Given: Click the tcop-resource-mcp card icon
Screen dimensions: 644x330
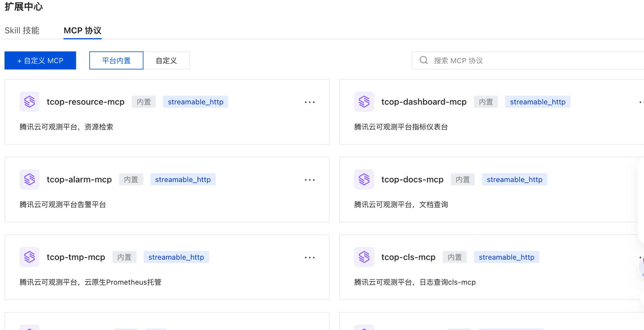Looking at the screenshot, I should 30,102.
